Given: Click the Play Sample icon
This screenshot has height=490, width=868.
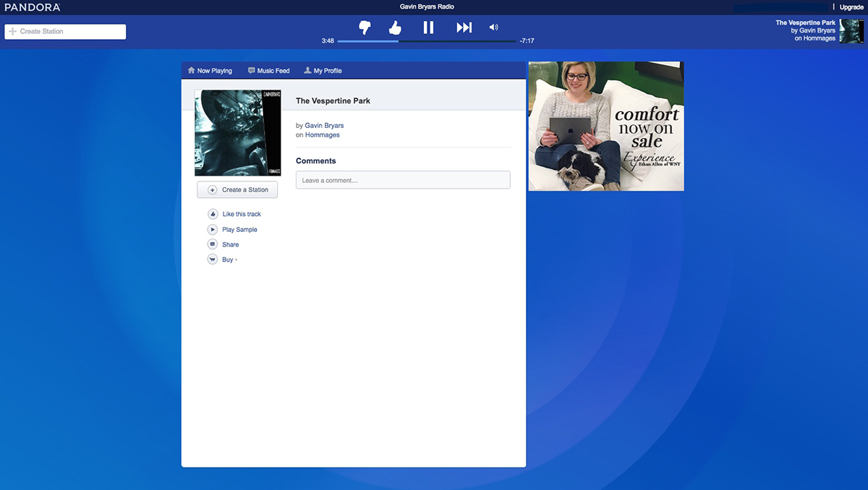Looking at the screenshot, I should tap(213, 229).
